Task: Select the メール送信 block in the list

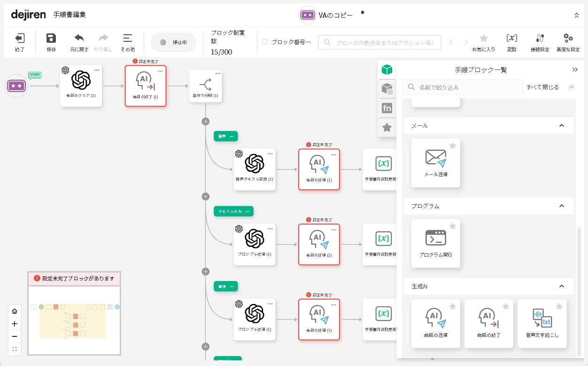Action: 435,163
